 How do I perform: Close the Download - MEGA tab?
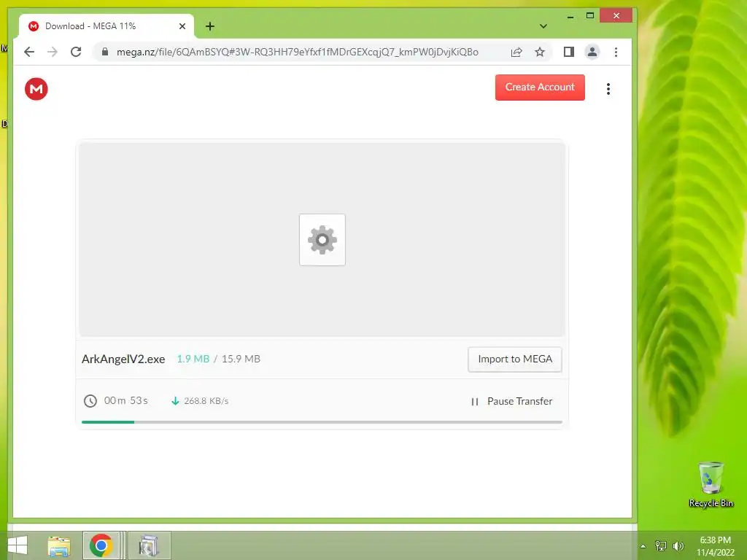[x=182, y=26]
